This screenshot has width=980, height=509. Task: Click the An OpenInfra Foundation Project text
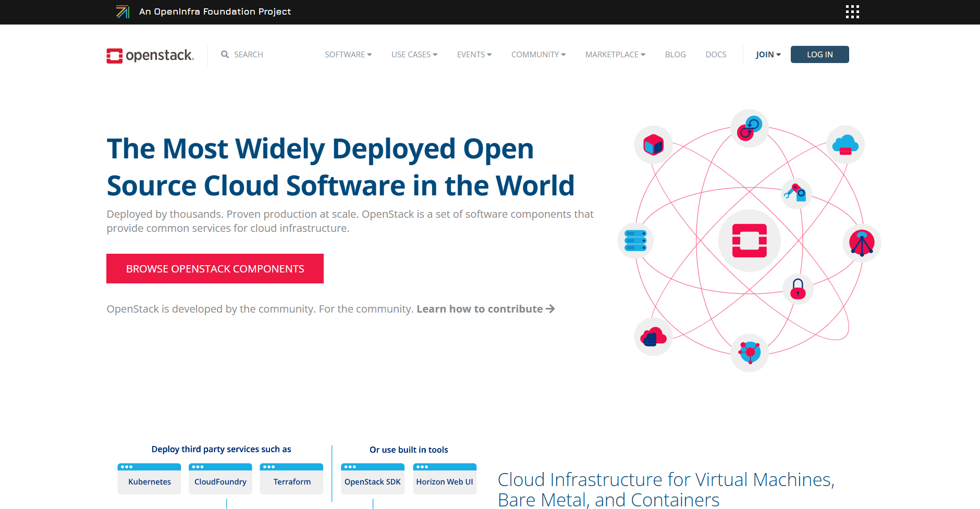coord(215,11)
